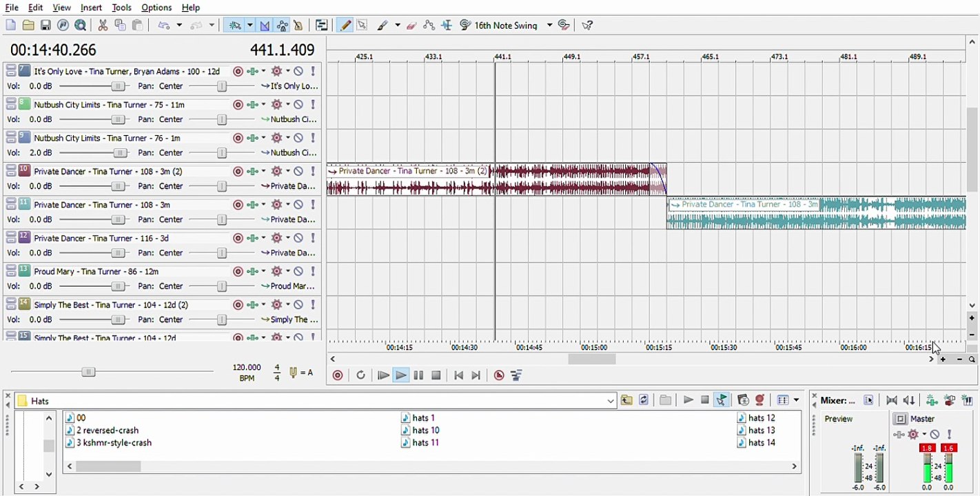Open the Tools menu
Screen dimensions: 980x496
coord(121,8)
